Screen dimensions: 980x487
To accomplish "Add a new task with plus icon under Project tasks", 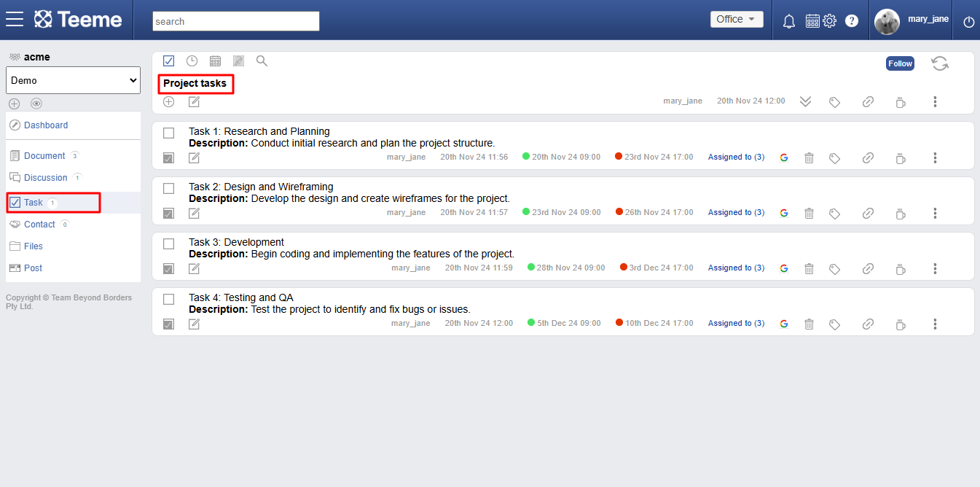I will (168, 101).
